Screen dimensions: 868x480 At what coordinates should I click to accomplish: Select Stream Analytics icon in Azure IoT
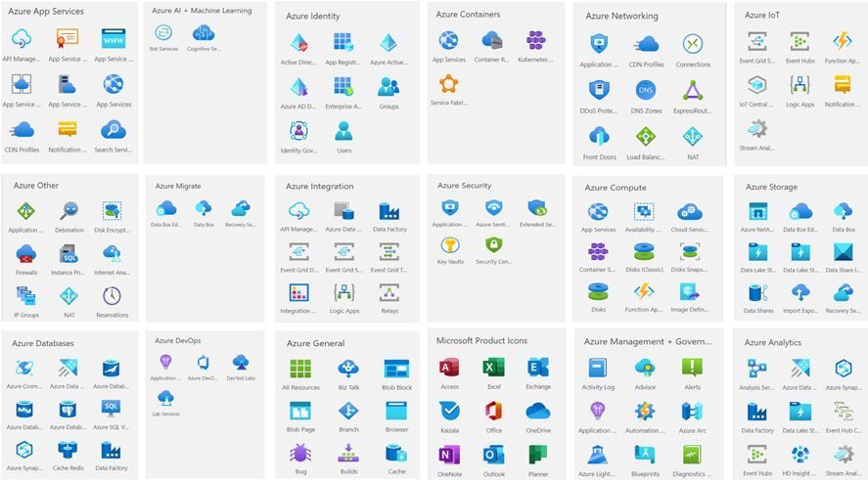(756, 129)
